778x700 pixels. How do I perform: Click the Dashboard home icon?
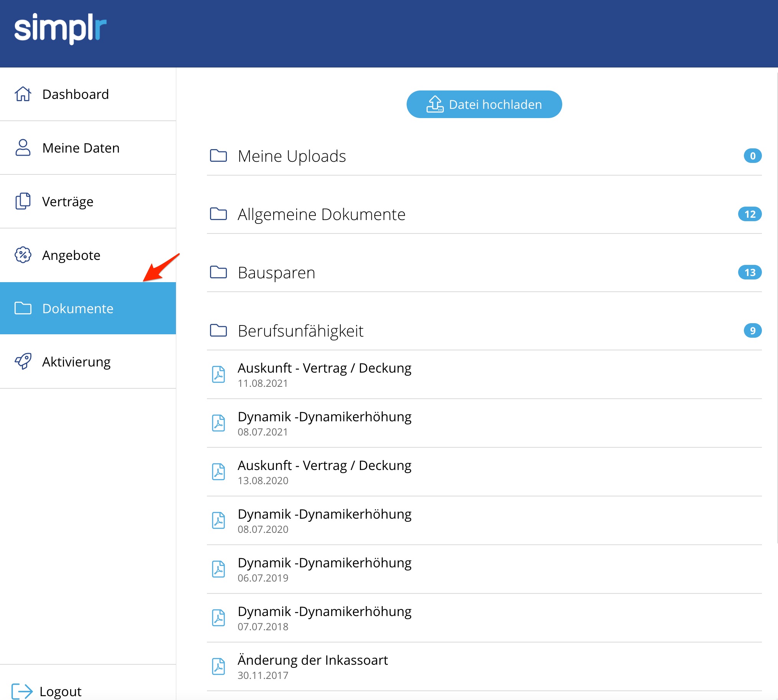click(x=23, y=94)
